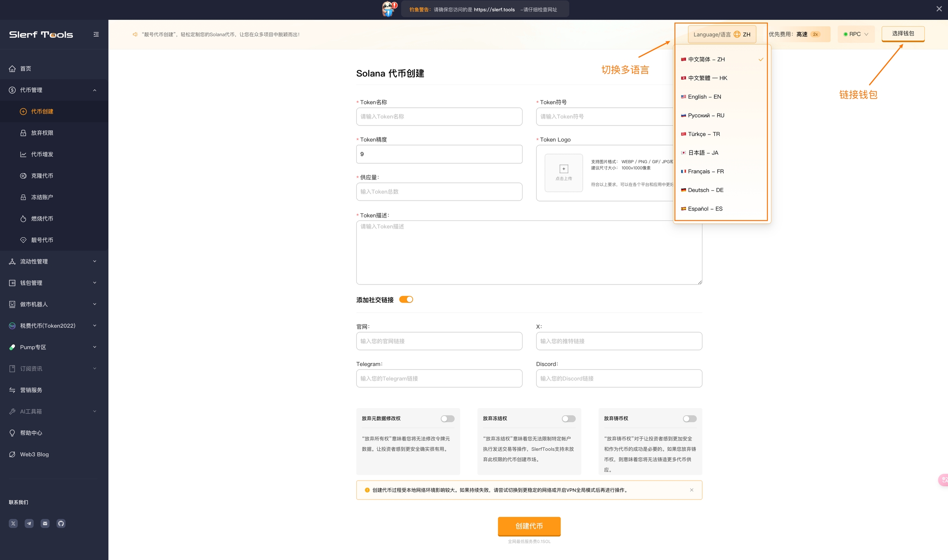Open the Telegram contact icon
Screen dimensions: 948x560
pos(29,523)
